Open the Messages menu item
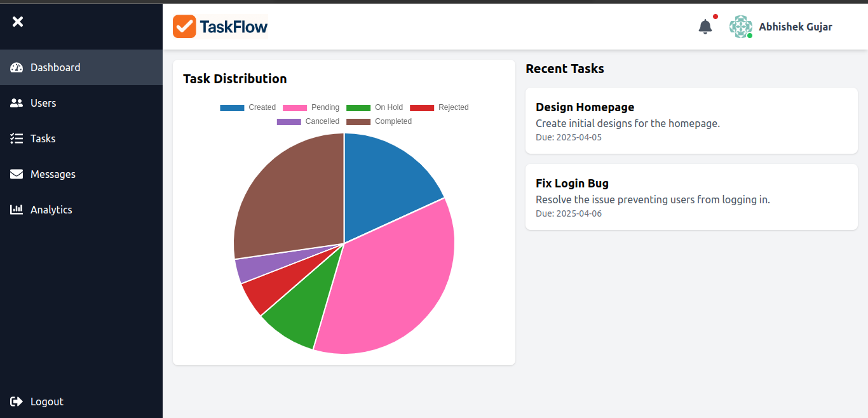The width and height of the screenshot is (868, 418). click(x=53, y=174)
